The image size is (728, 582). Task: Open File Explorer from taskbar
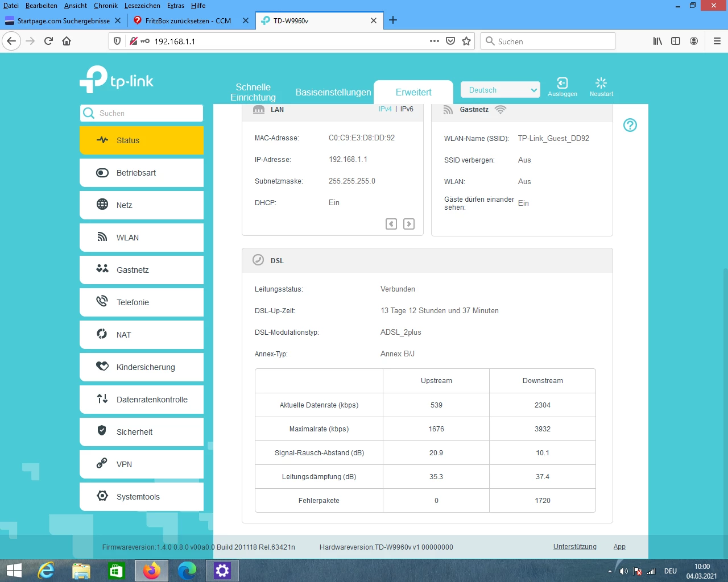[81, 571]
